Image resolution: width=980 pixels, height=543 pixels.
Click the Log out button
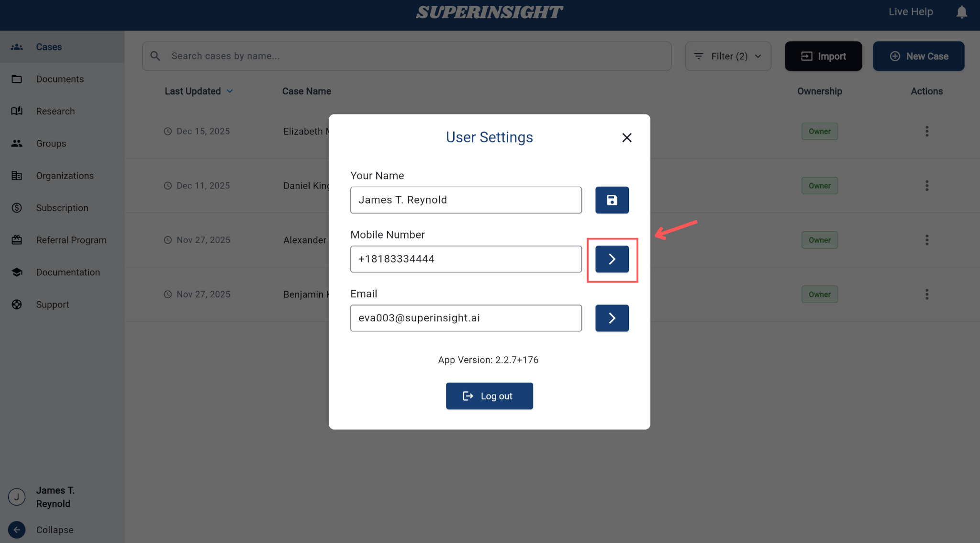(x=489, y=396)
